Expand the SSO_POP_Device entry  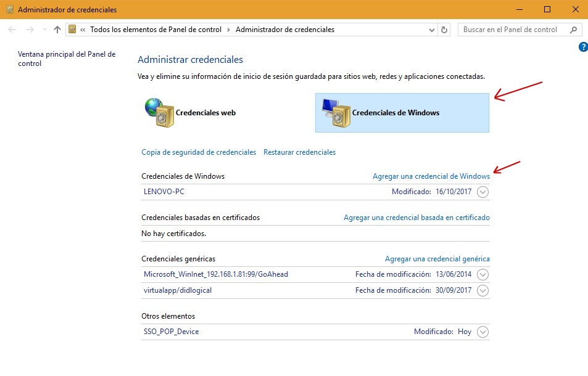[483, 332]
